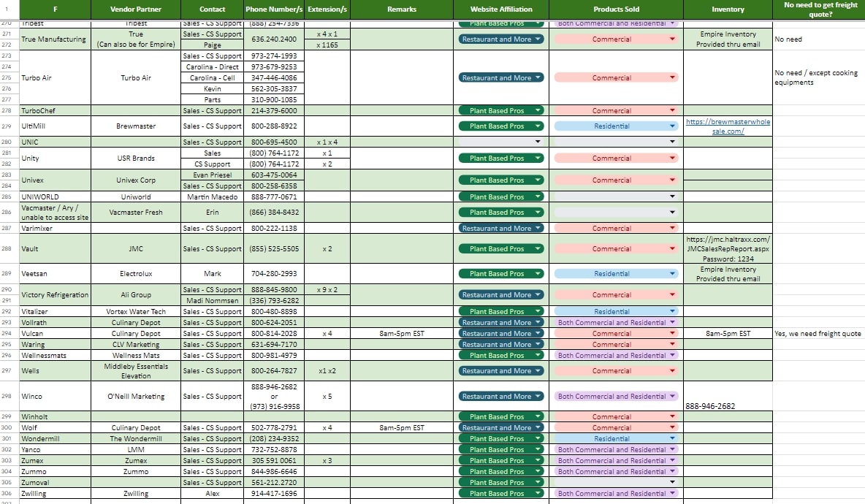This screenshot has width=865, height=504.
Task: Open the Website Affiliation dropdown for Victory Refrigeration
Action: [x=501, y=295]
